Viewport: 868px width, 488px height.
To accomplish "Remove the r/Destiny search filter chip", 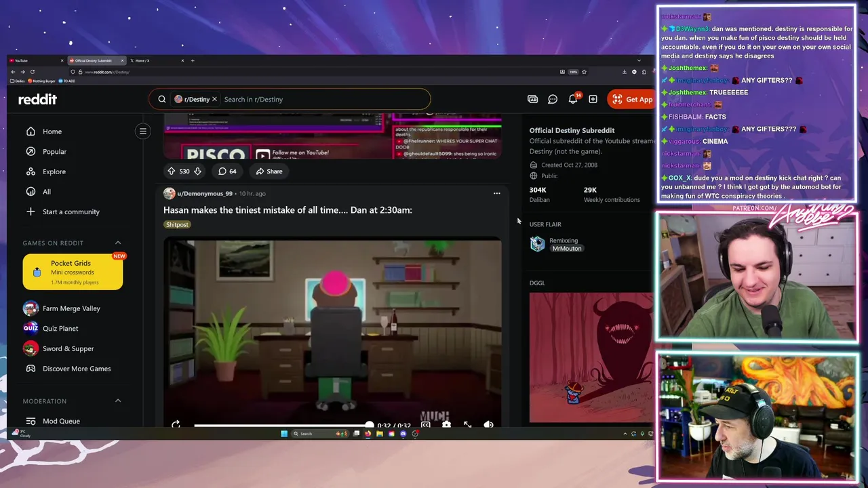I will 214,99.
